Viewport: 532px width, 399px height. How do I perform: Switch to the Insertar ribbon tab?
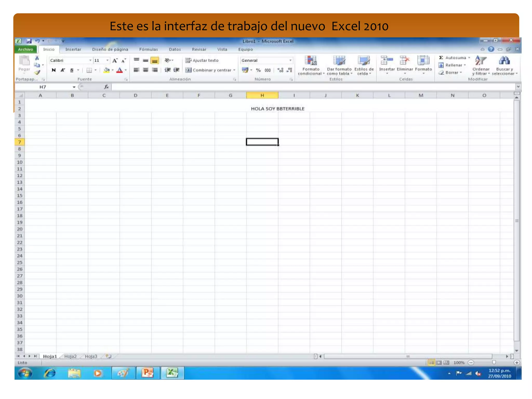(73, 49)
